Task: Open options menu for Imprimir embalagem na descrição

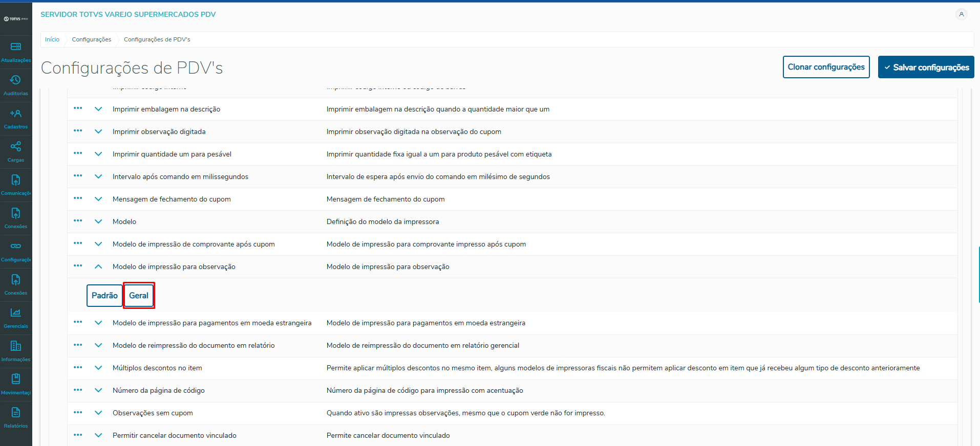Action: [x=78, y=108]
